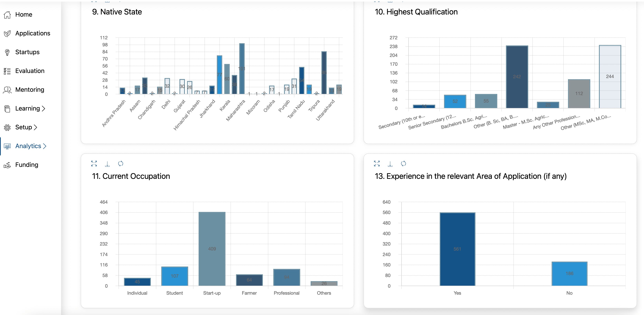The image size is (644, 315).
Task: Click the Evaluation checklist icon
Action: [x=7, y=71]
